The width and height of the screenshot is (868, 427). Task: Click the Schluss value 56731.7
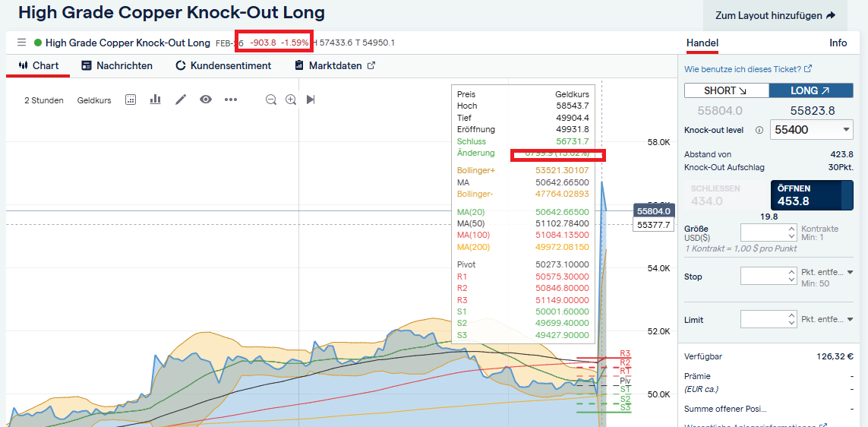tap(573, 141)
